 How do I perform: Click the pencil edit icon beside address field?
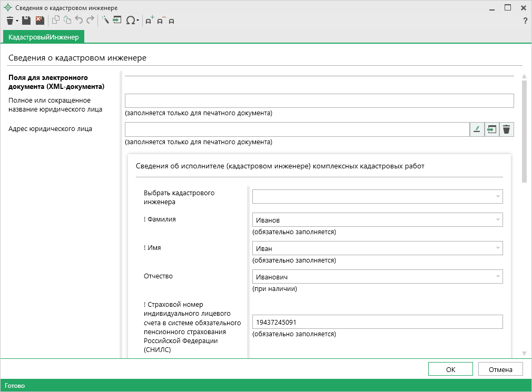[476, 129]
